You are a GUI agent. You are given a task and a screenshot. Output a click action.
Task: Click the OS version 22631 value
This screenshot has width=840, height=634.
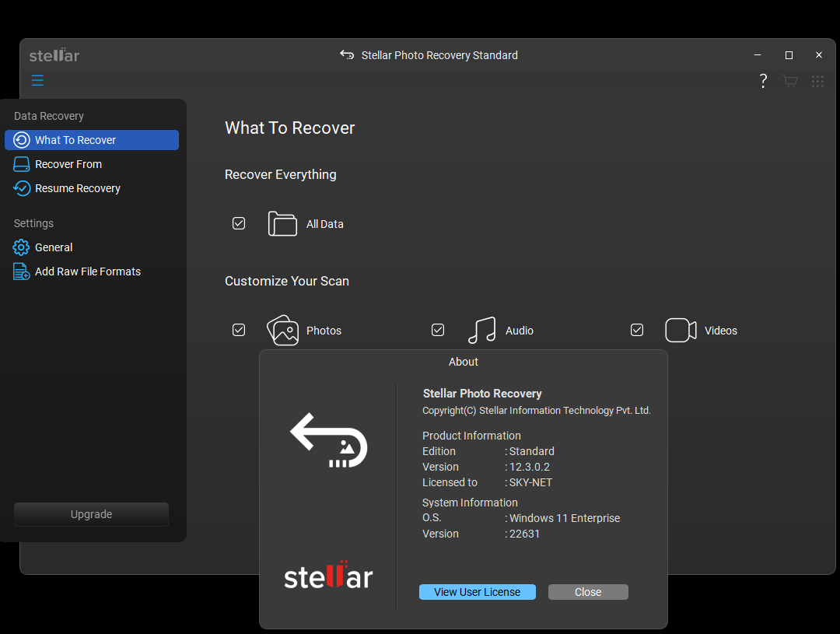[x=524, y=534]
